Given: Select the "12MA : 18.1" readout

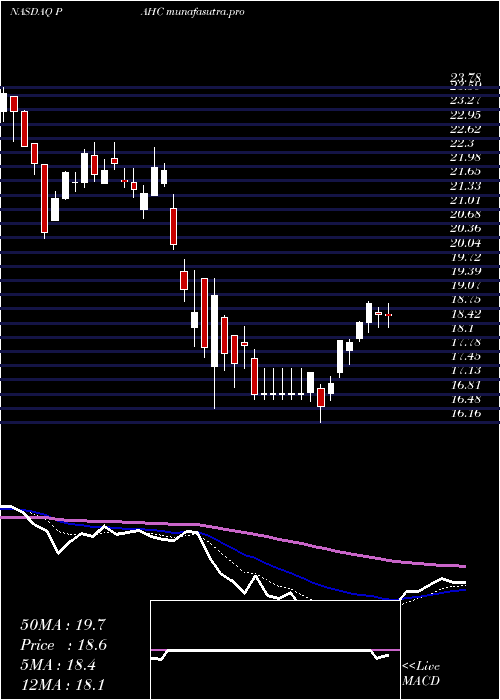Looking at the screenshot, I should point(63,685).
